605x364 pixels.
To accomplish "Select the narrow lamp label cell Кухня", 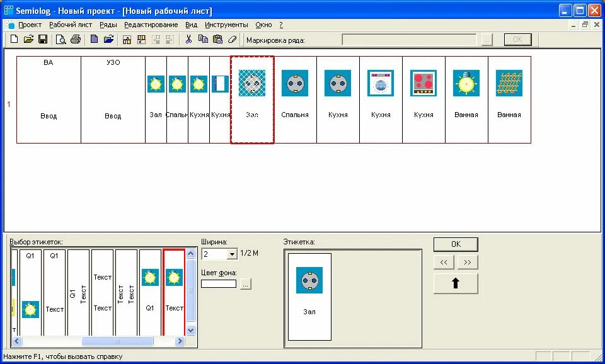I will 199,100.
